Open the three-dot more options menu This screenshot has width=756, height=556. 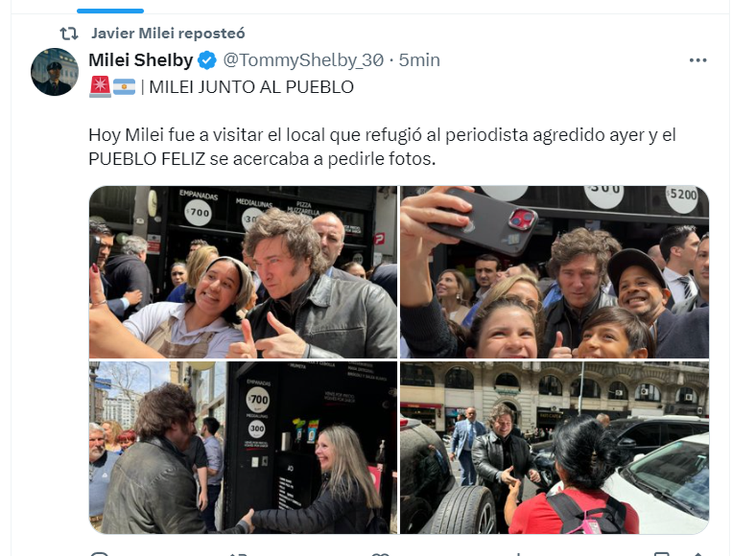point(698,60)
